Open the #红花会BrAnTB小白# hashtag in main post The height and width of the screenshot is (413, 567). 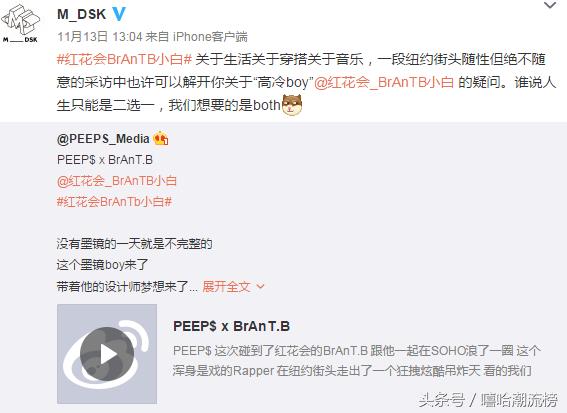pyautogui.click(x=124, y=59)
